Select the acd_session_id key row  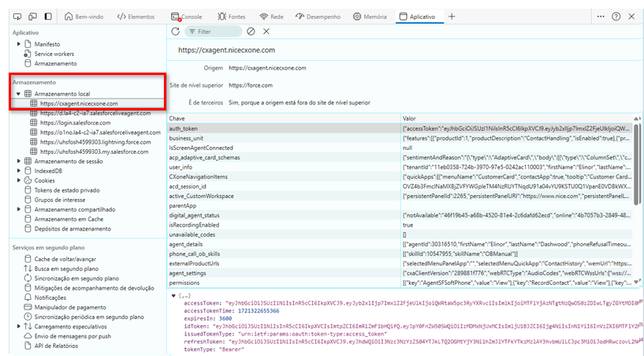pos(400,186)
